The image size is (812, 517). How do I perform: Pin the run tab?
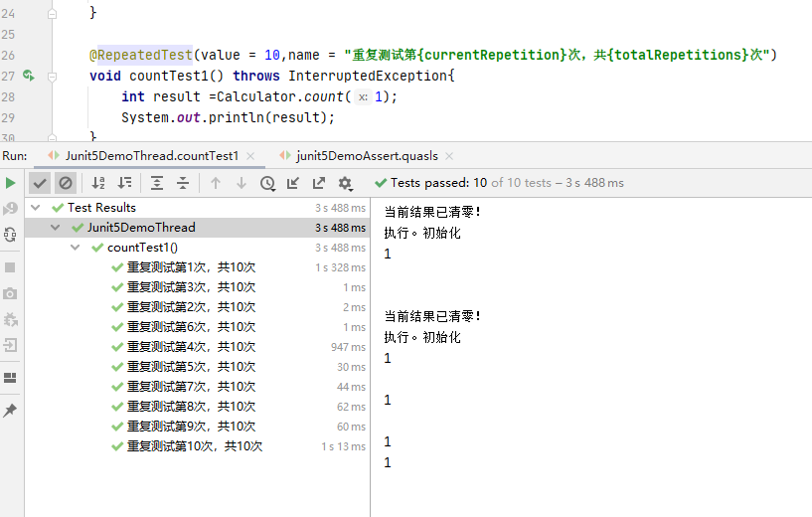coord(10,411)
